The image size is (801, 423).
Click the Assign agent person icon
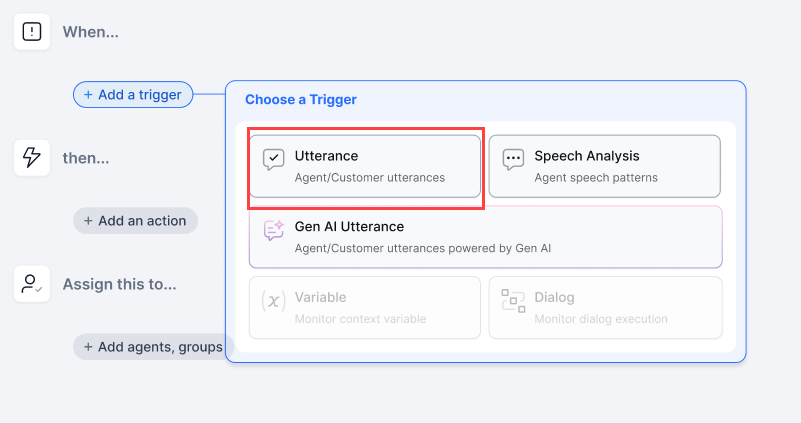point(32,284)
